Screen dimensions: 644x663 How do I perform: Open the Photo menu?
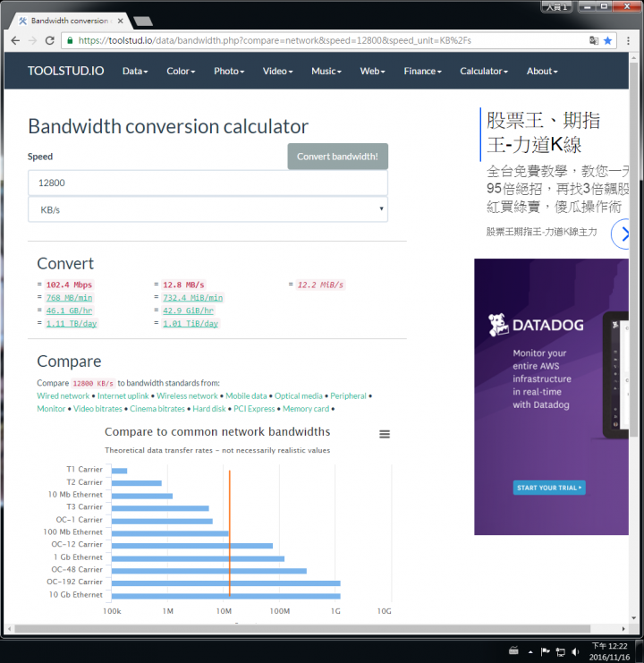coord(229,71)
